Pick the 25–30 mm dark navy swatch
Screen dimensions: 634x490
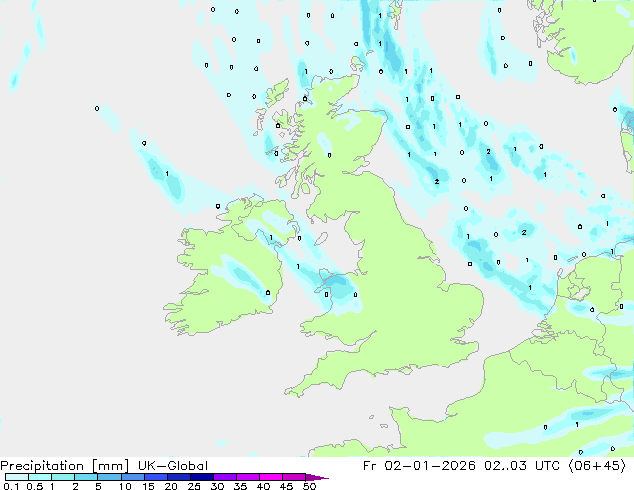tap(201, 477)
